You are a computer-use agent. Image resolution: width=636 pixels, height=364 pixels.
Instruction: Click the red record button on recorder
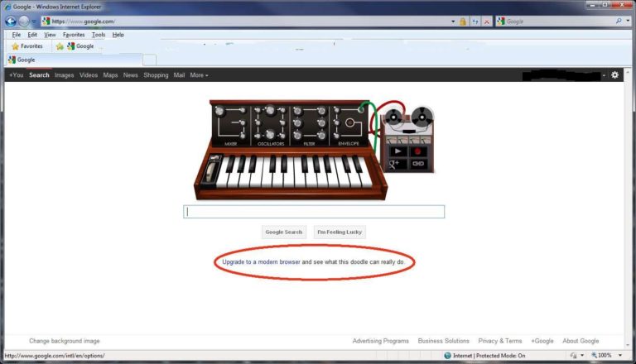[x=417, y=151]
